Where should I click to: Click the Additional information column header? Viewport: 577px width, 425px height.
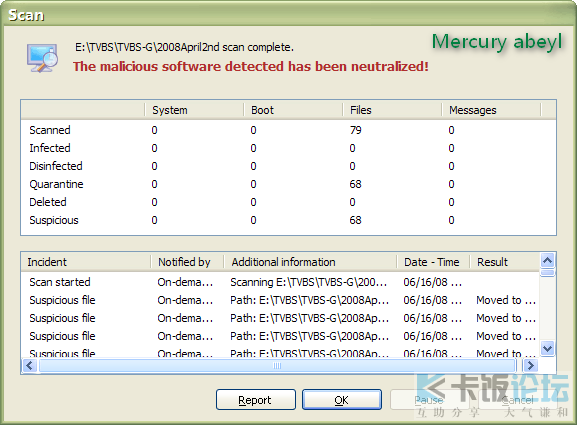[310, 262]
